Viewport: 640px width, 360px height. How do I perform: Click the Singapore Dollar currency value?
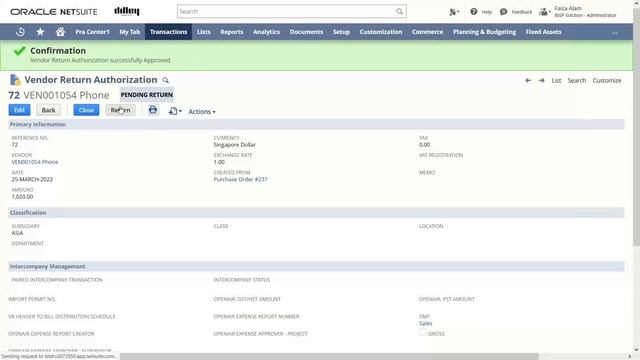coord(235,144)
